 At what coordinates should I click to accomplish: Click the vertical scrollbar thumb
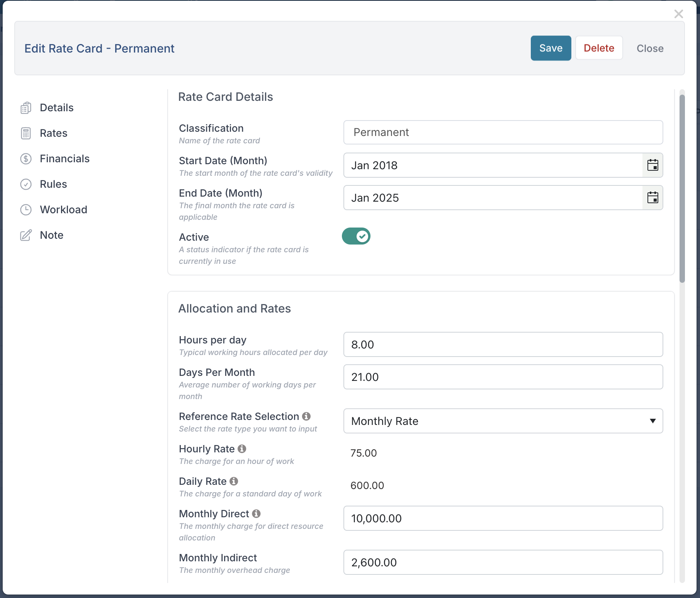(682, 189)
